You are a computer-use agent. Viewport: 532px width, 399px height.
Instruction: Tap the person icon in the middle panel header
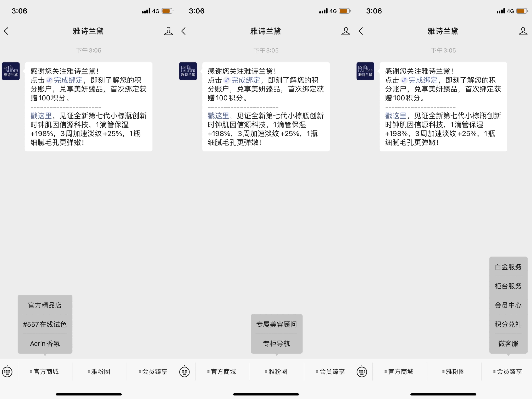point(346,31)
